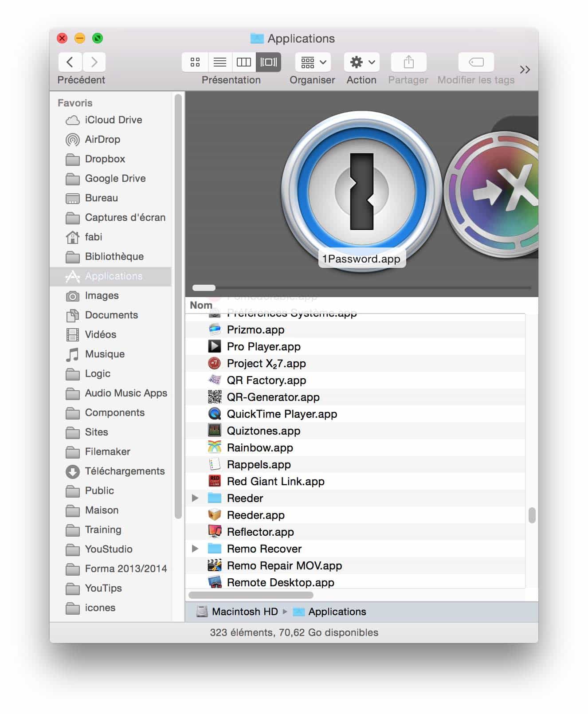588x714 pixels.
Task: Open Images in sidebar
Action: point(111,295)
